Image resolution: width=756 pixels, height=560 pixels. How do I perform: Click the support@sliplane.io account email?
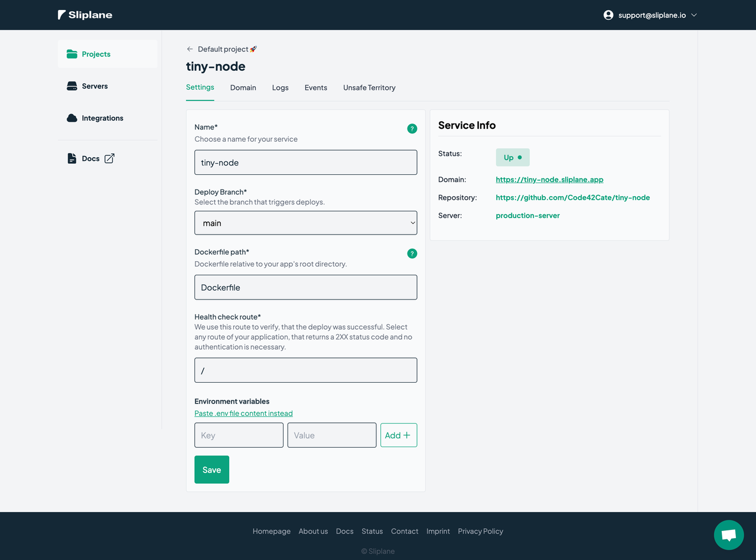click(652, 15)
